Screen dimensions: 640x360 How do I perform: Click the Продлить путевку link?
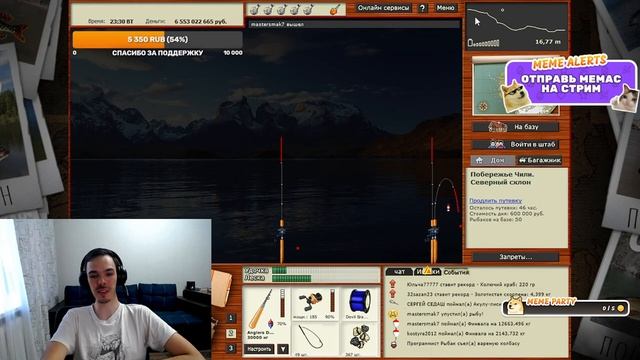pos(495,200)
